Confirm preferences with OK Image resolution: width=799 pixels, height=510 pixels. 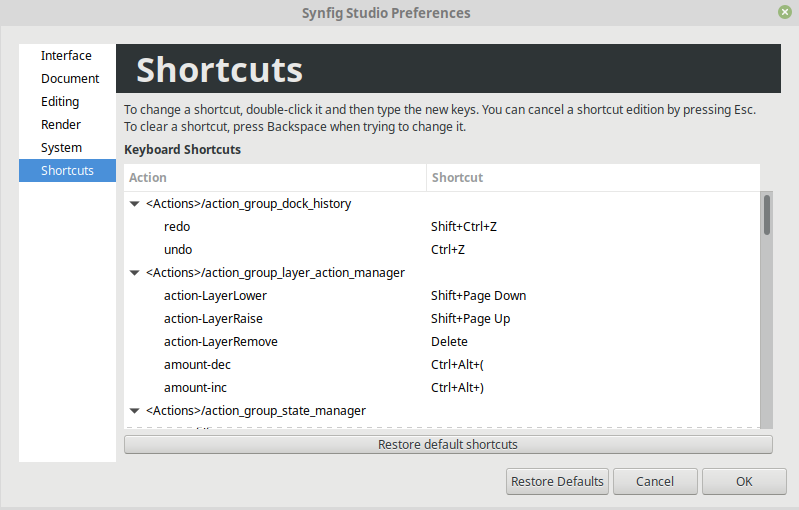(x=744, y=481)
